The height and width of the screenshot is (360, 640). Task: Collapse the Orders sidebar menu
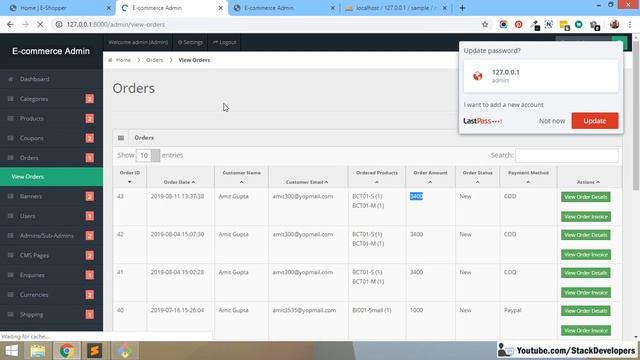[51, 158]
